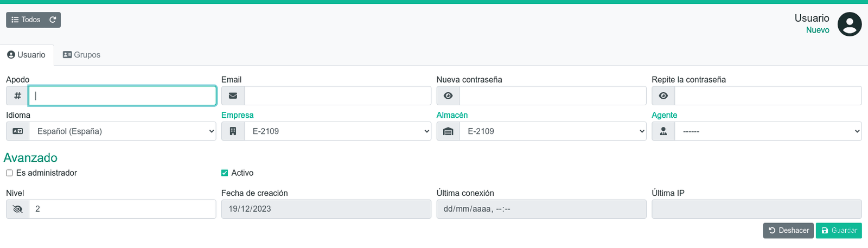
Task: Focus the Email input field
Action: click(x=337, y=96)
